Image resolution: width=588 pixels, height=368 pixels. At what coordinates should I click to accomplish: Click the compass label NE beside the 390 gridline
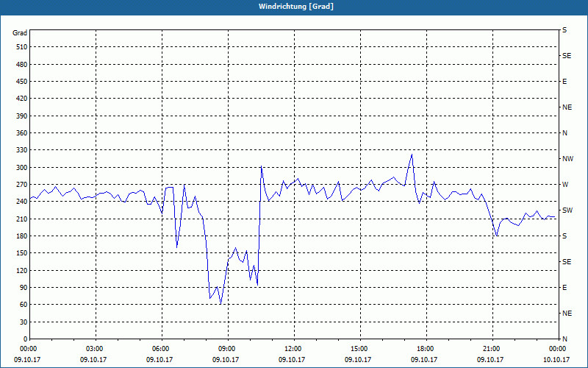[x=567, y=107]
